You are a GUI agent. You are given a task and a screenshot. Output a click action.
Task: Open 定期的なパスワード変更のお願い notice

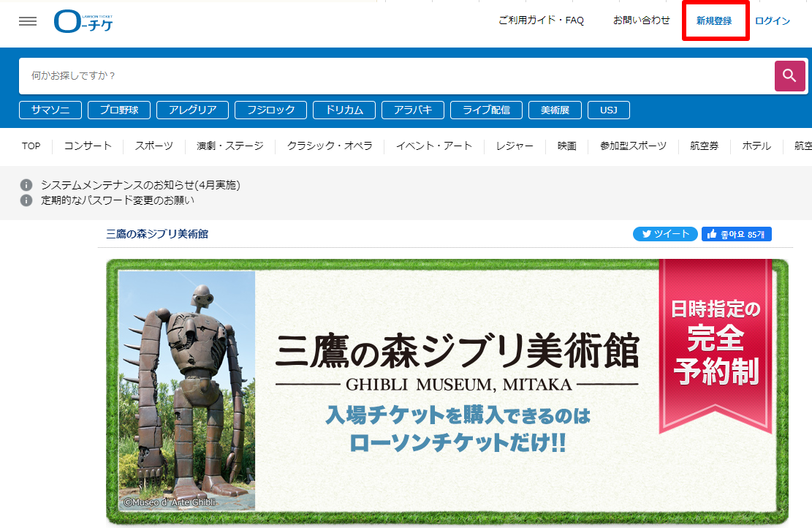(118, 200)
